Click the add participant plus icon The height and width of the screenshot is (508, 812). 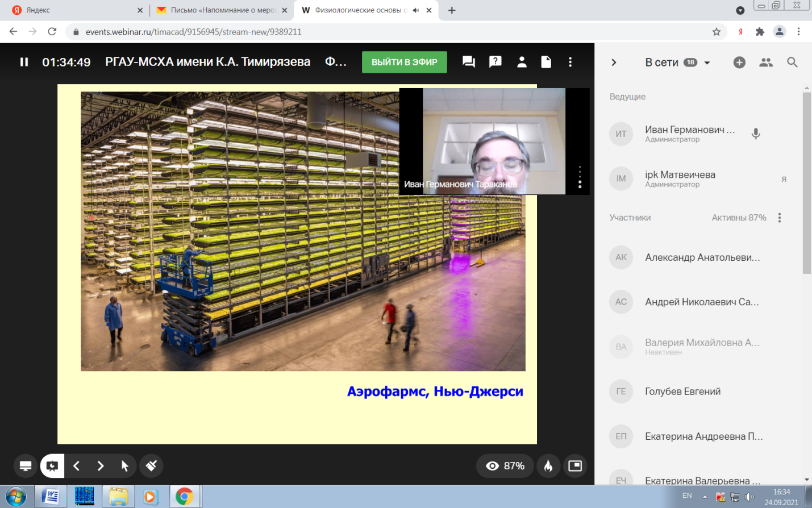[x=739, y=63]
